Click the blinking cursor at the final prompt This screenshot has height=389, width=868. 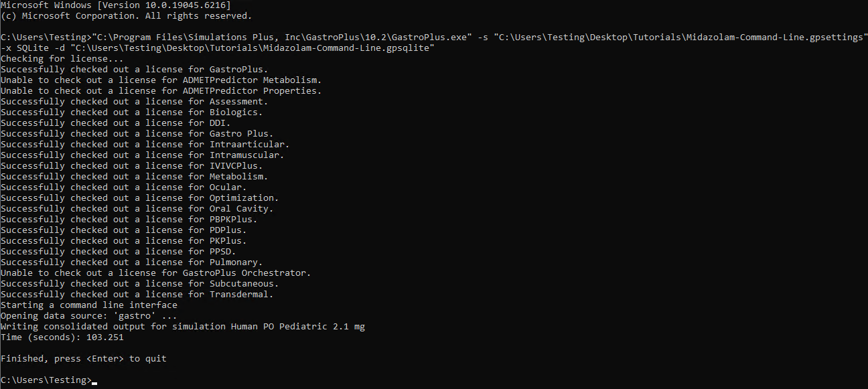click(x=94, y=382)
